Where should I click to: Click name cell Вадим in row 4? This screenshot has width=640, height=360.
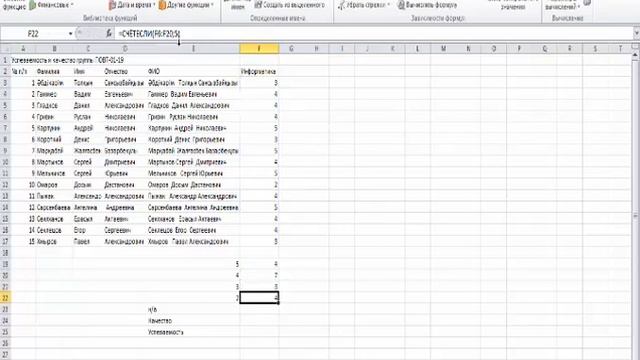[x=88, y=94]
